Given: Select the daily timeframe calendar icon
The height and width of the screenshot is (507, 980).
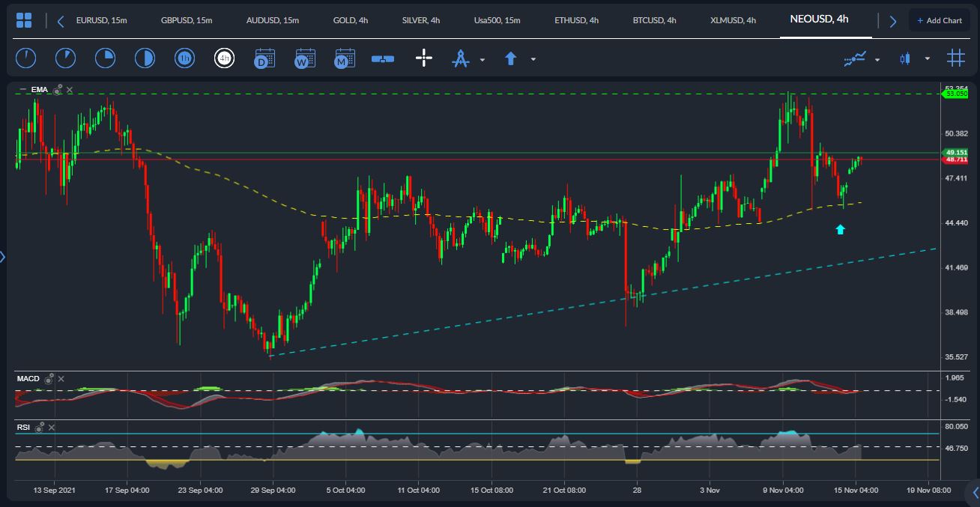Looking at the screenshot, I should [264, 58].
